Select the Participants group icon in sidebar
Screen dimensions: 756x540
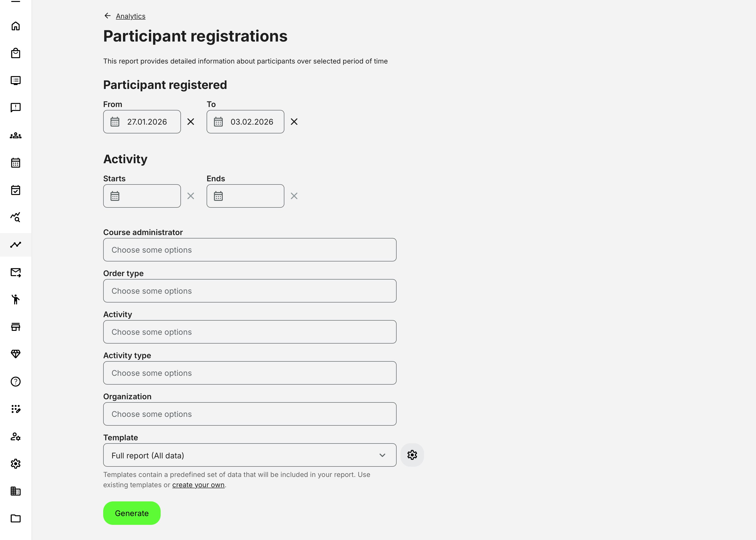coord(15,135)
